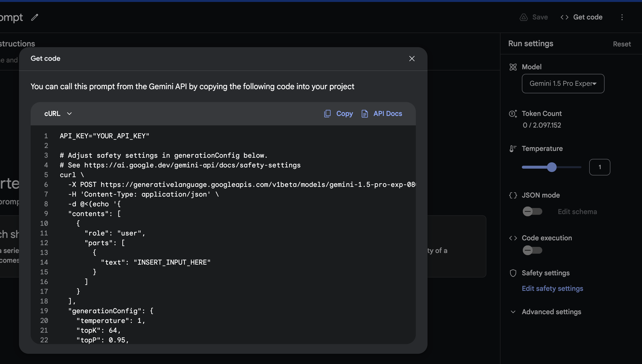Click the temperature value input box

[599, 167]
